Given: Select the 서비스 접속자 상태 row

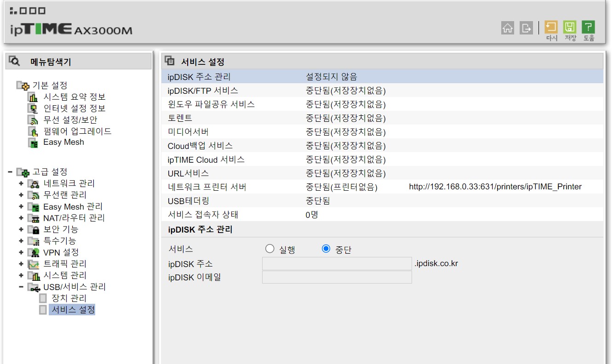Looking at the screenshot, I should click(x=383, y=215).
